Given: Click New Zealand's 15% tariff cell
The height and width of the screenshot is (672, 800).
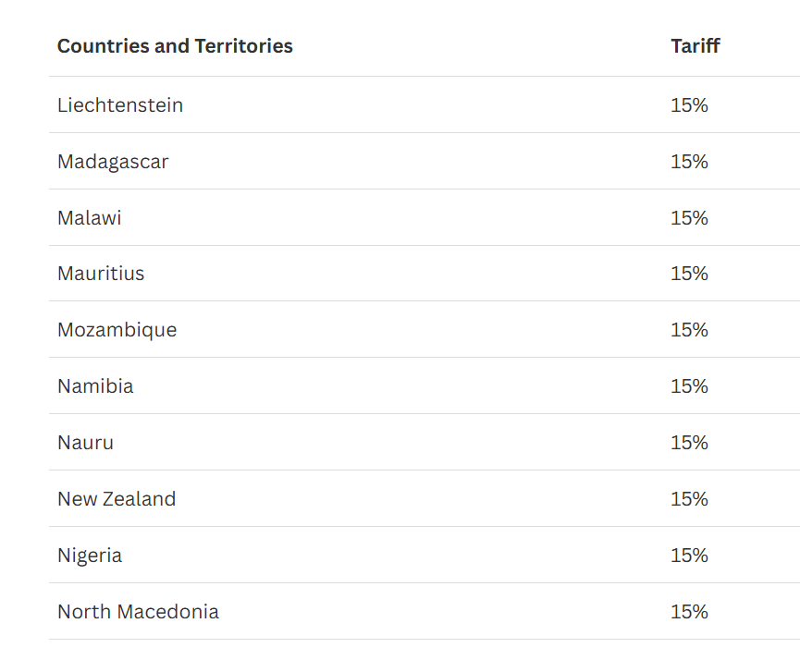Looking at the screenshot, I should click(689, 498).
